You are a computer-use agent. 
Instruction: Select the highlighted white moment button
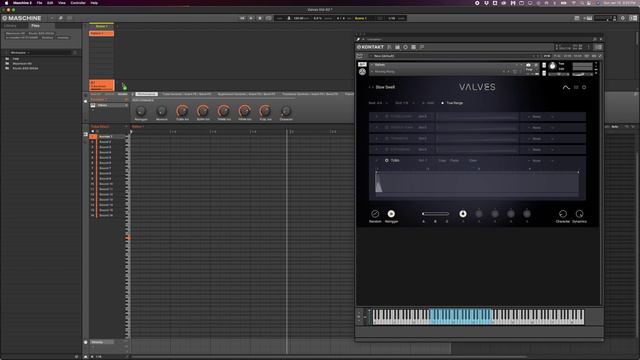(x=462, y=213)
